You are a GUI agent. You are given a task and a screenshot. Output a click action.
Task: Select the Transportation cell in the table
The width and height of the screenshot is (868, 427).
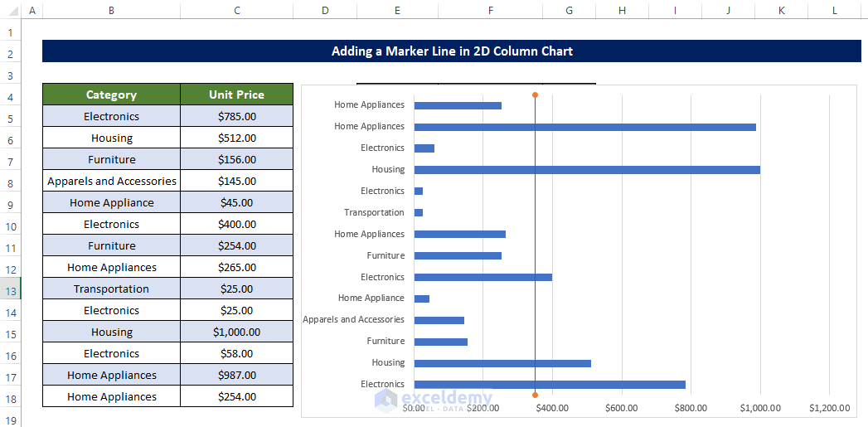click(x=111, y=289)
